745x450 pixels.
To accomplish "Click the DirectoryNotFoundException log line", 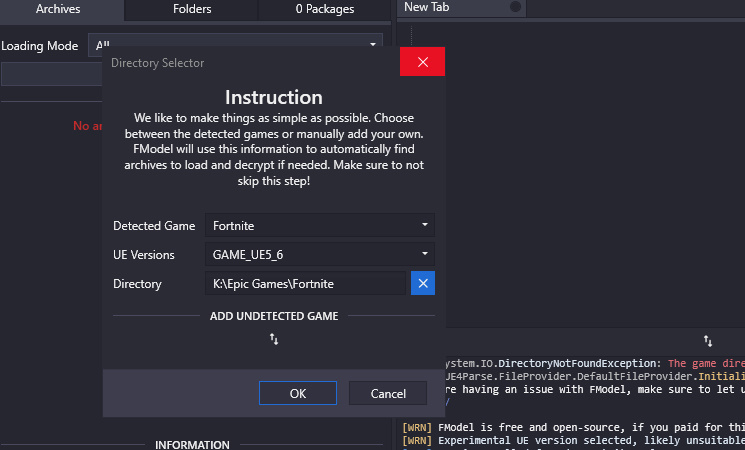I will [x=594, y=364].
